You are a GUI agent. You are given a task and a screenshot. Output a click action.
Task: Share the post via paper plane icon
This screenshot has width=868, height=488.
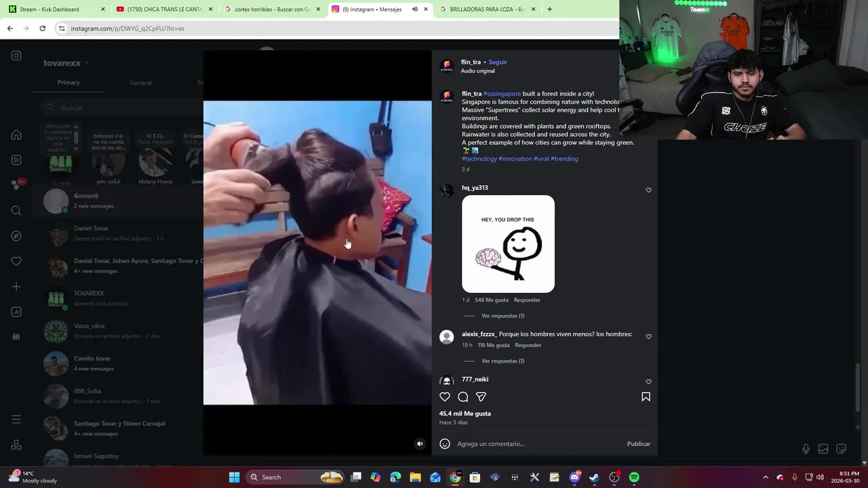click(x=481, y=397)
